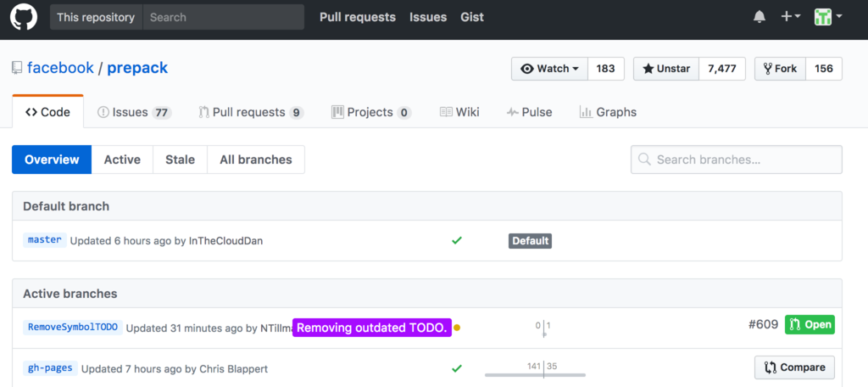Compare the gh-pages branch
This screenshot has width=868, height=387.
coord(794,367)
